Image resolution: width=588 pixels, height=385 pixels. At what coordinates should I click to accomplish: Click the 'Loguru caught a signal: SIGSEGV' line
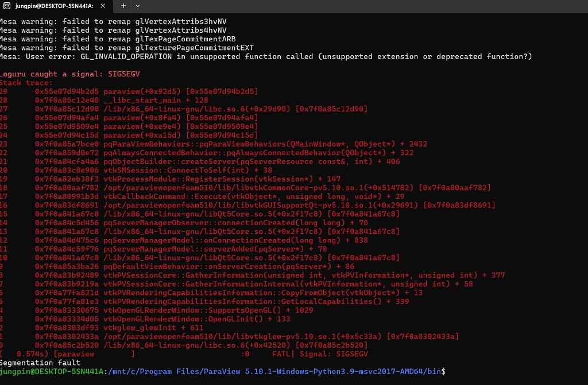pyautogui.click(x=69, y=74)
